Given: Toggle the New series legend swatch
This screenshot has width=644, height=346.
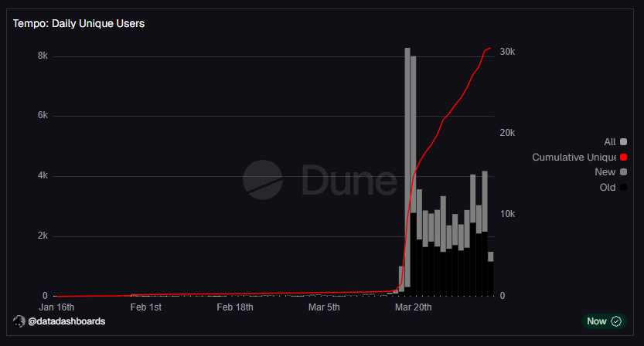Looking at the screenshot, I should point(623,172).
